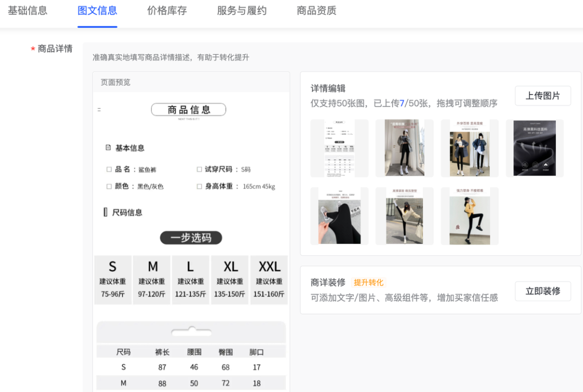This screenshot has width=583, height=392.
Task: Click the 高弹黑科技面料 black fabric thumbnail
Action: coord(534,148)
